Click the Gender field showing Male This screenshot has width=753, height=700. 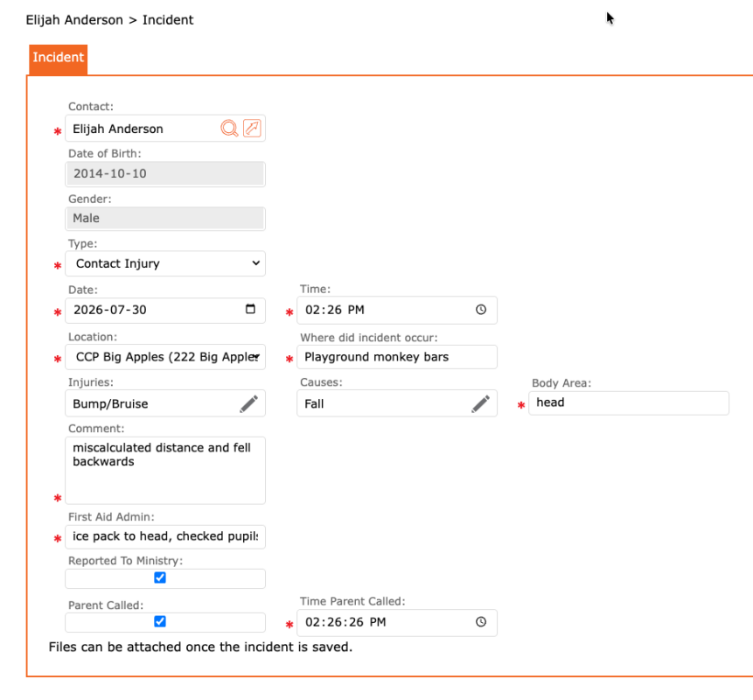pyautogui.click(x=165, y=219)
